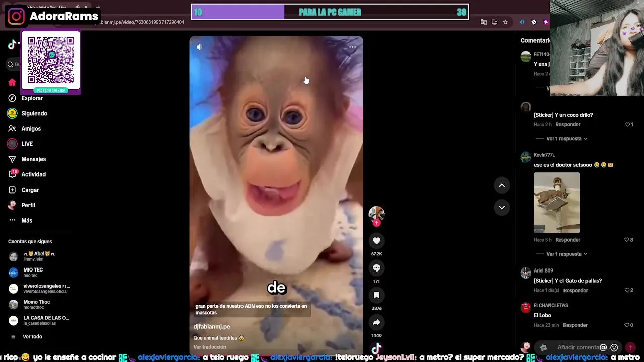Screen dimensions: 644x362
Task: Open followed account 'LA CASA DE LAS O...'
Action: click(x=40, y=321)
